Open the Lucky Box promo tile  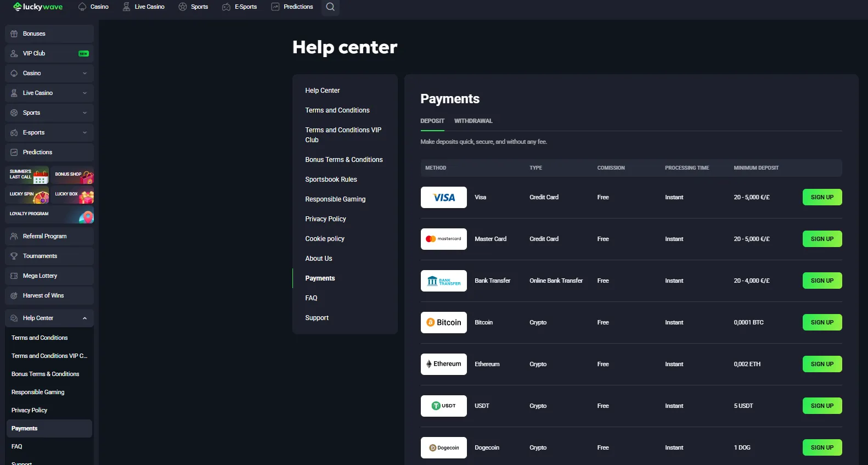[x=72, y=195]
